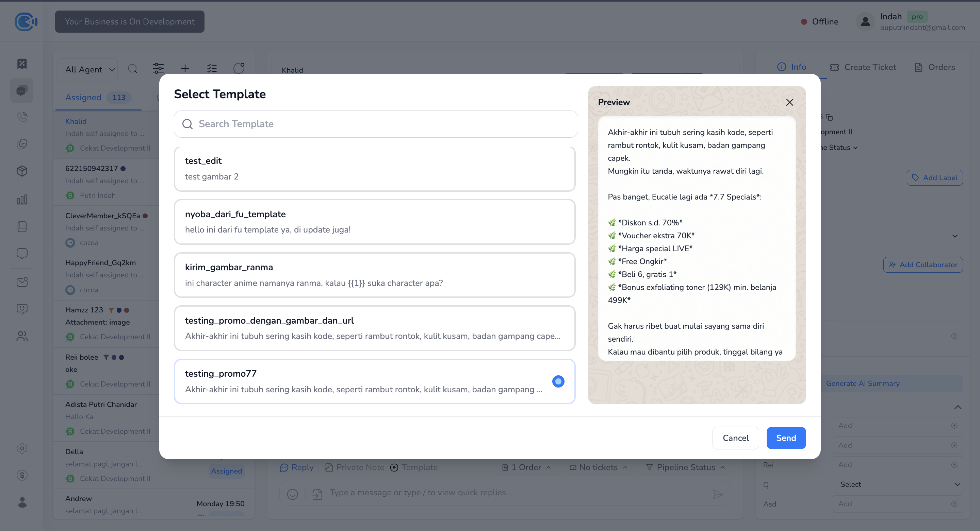
Task: Click the billing dollar sidebar icon
Action: 22,475
